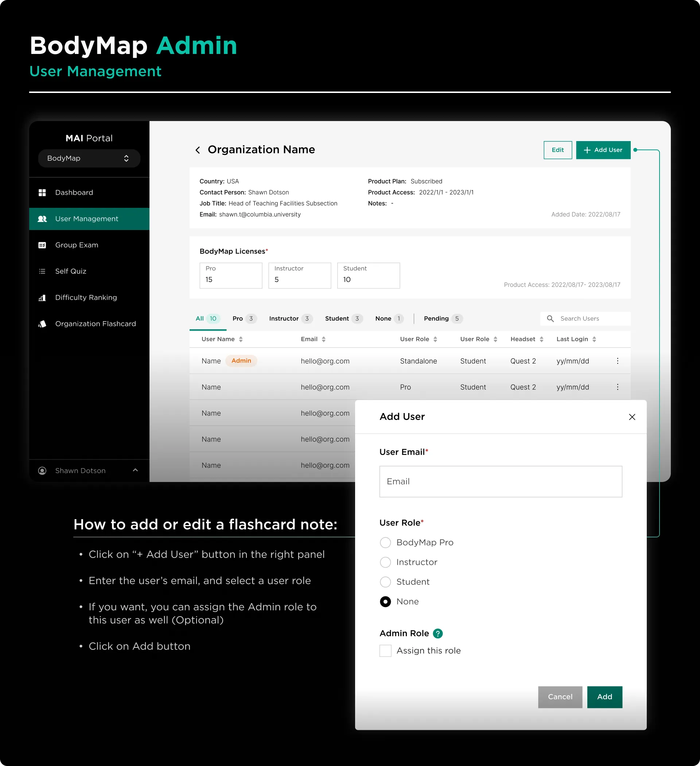Click the Admin Role help question icon

[437, 633]
